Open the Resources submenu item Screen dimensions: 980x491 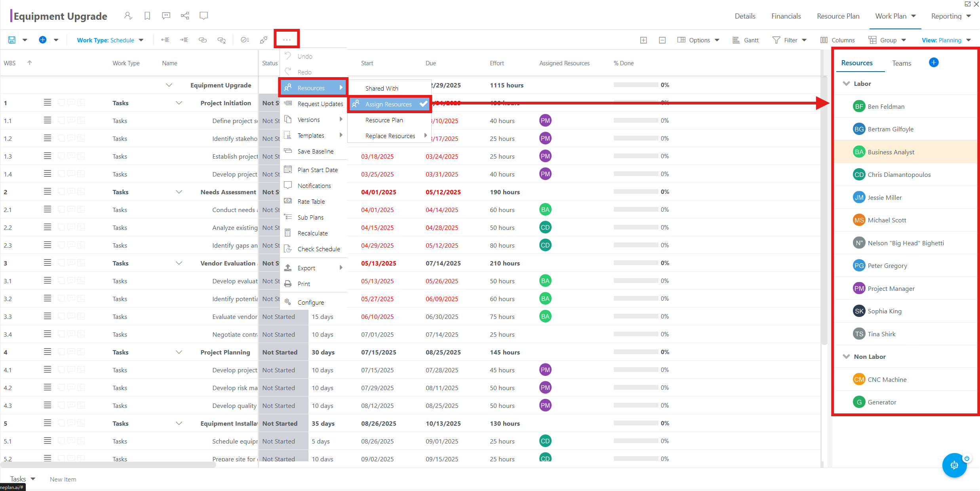click(x=314, y=88)
